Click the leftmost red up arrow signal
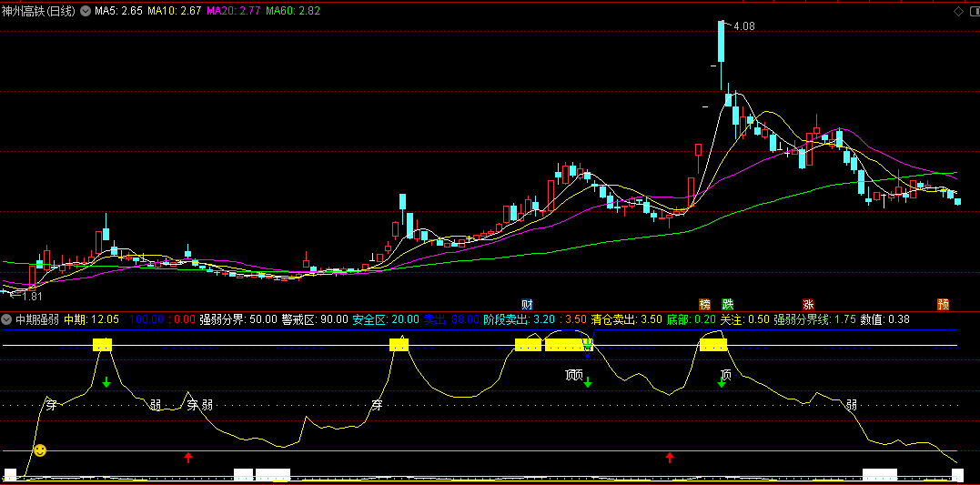980x485 pixels. pyautogui.click(x=188, y=458)
